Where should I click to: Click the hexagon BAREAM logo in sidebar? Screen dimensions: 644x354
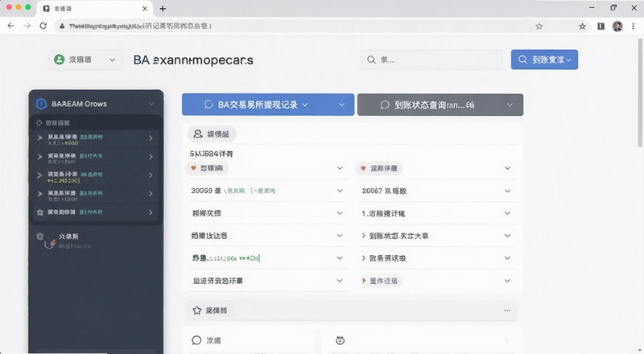[42, 104]
